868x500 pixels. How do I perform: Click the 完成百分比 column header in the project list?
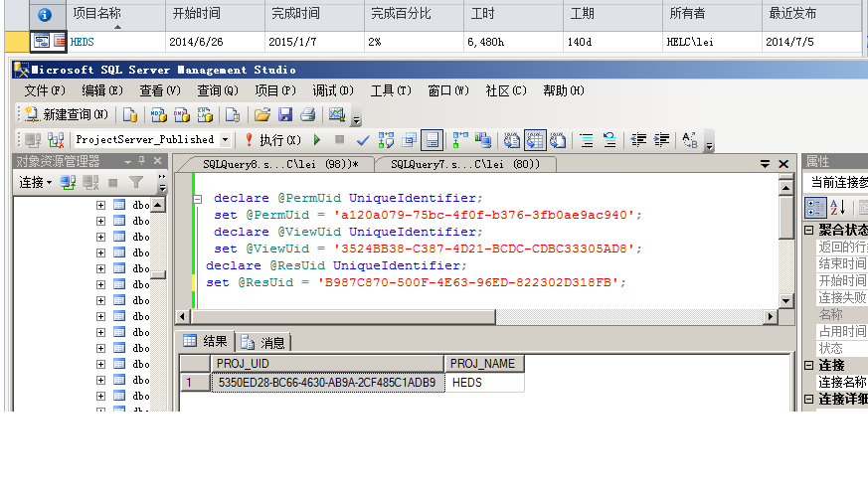tap(414, 16)
